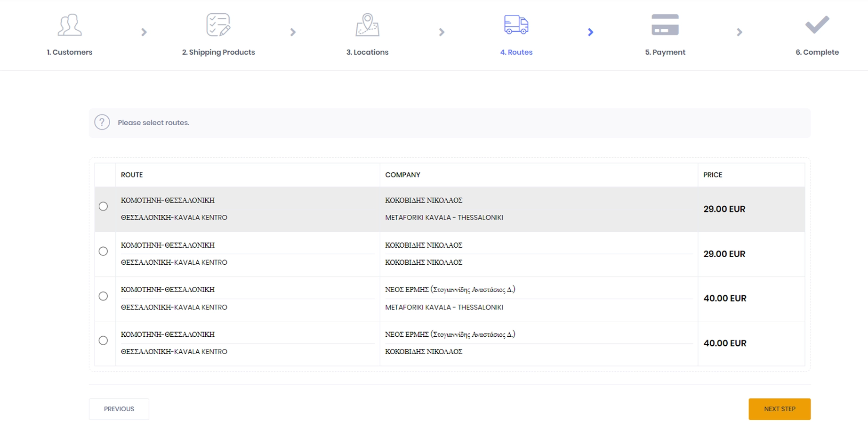Select first route radio with METAFORIKI, 29.00 EUR
Screen dimensions: 868x422
(x=103, y=206)
